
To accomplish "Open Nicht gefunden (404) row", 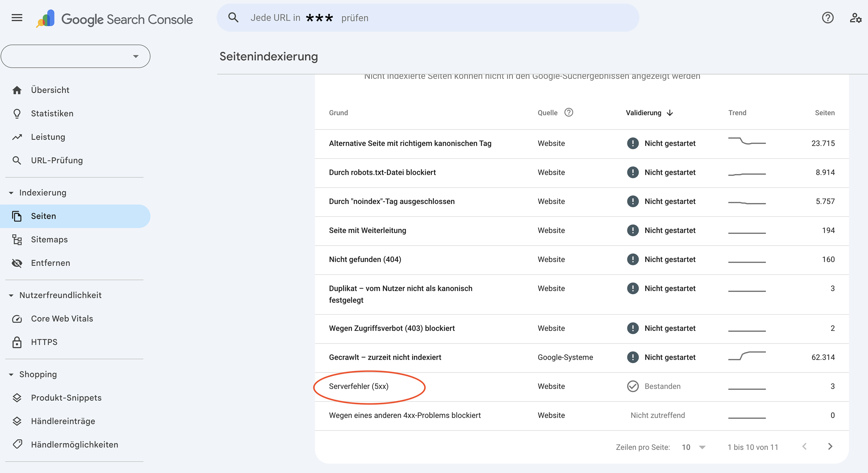I will coord(365,260).
